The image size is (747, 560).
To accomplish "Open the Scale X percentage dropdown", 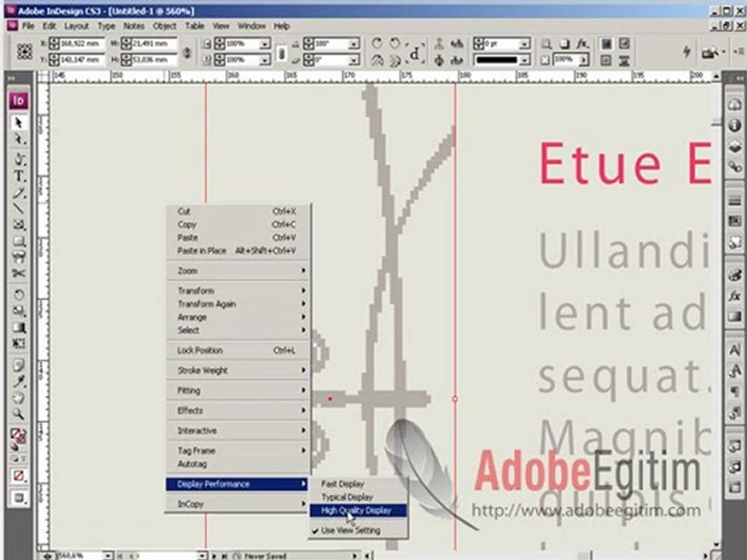I will pyautogui.click(x=265, y=44).
